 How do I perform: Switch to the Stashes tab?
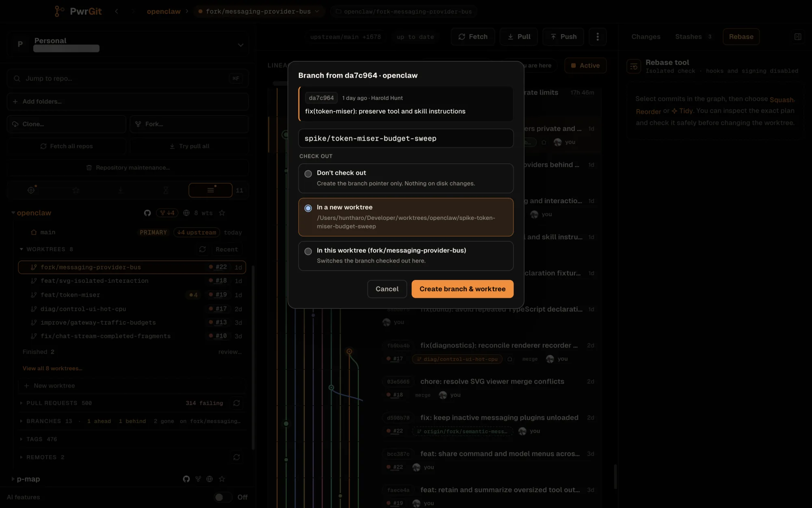pyautogui.click(x=693, y=37)
